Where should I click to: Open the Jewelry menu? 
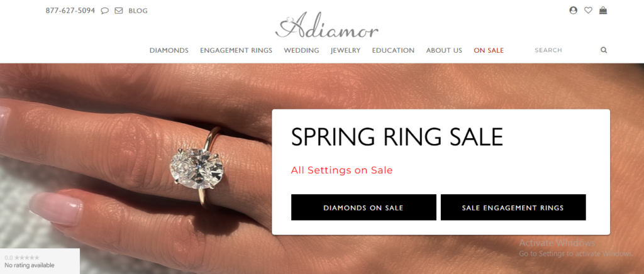[x=345, y=50]
